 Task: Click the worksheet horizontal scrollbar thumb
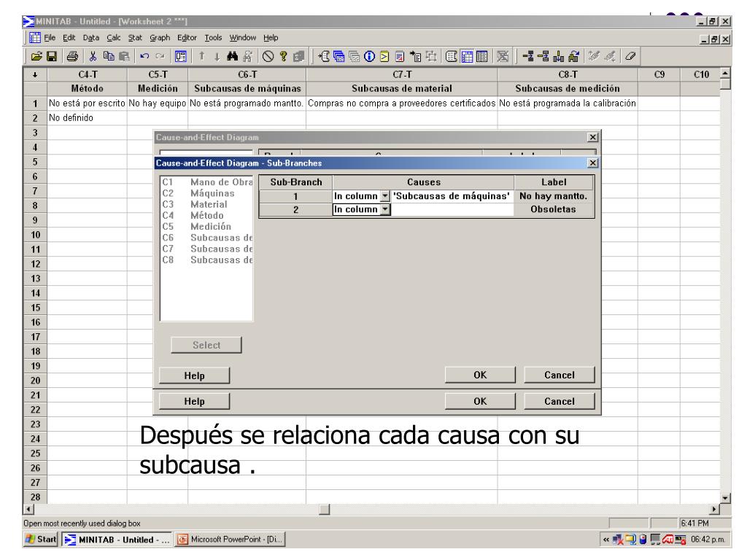(x=325, y=509)
